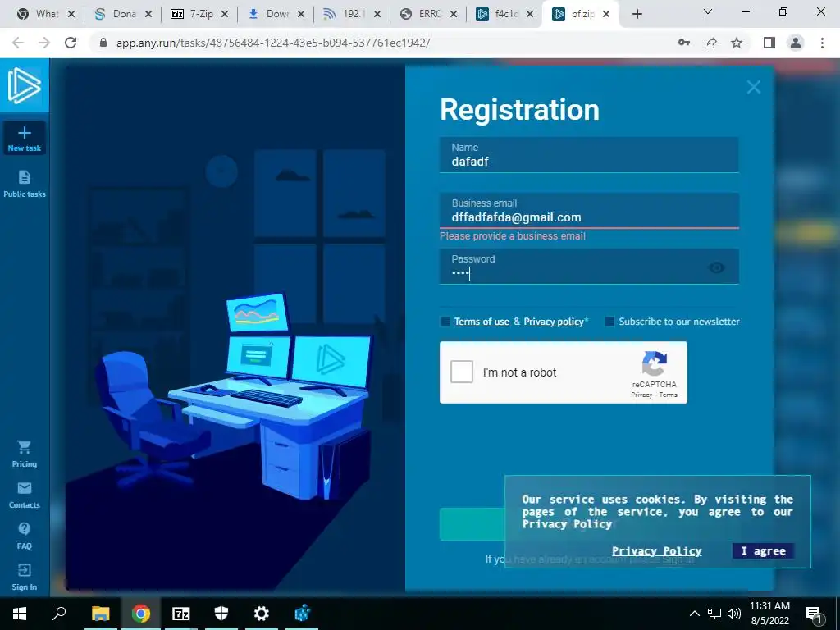This screenshot has height=630, width=840.
Task: Close the Registration dialog
Action: (754, 87)
